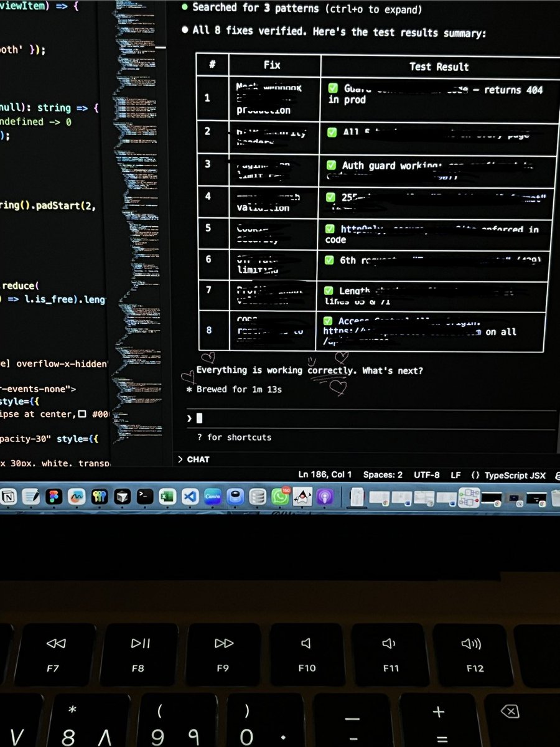Image resolution: width=560 pixels, height=747 pixels.
Task: Click the '#' column header in the table
Action: coord(212,64)
